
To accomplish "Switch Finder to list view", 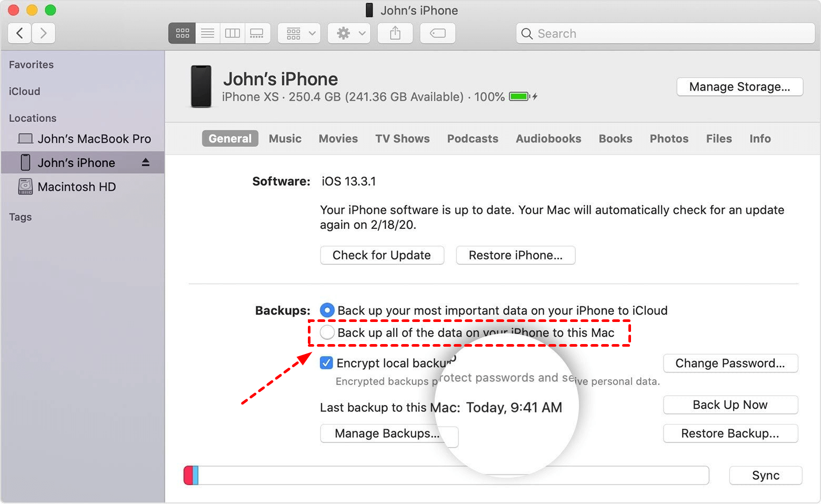I will 208,33.
